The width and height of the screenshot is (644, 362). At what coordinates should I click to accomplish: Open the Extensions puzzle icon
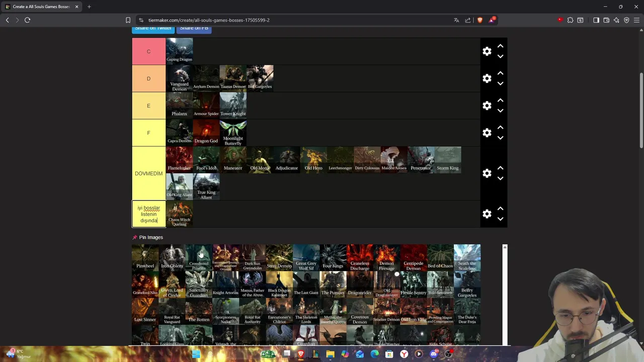click(x=570, y=20)
